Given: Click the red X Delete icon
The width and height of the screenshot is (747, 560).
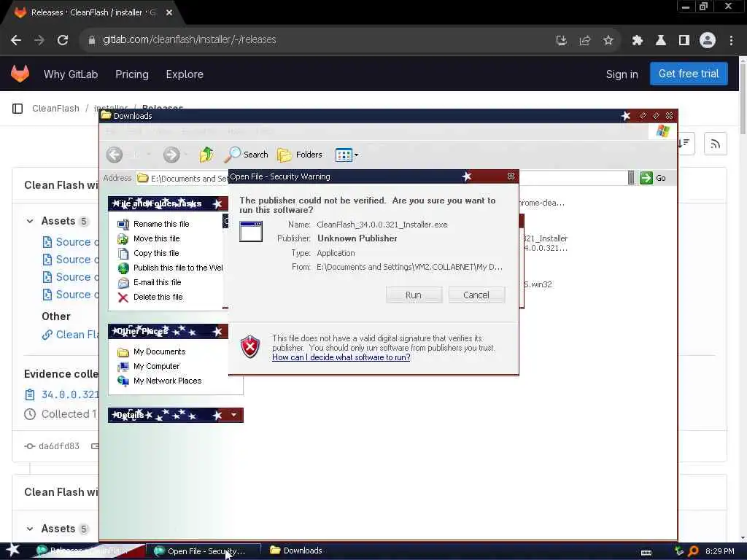Looking at the screenshot, I should (123, 297).
